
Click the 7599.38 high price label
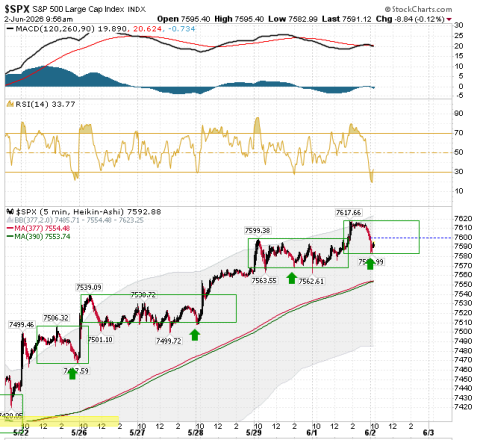coord(258,231)
